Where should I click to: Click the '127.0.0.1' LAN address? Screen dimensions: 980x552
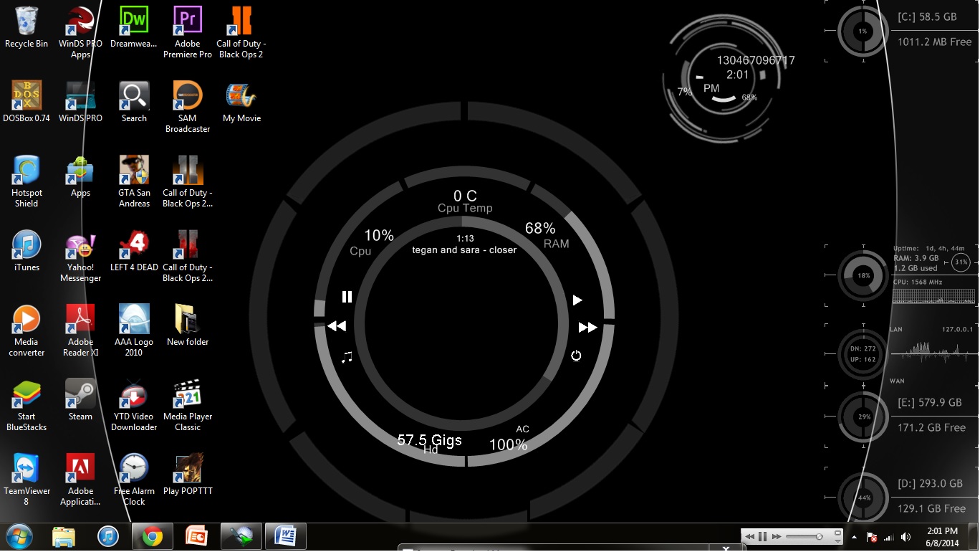957,329
